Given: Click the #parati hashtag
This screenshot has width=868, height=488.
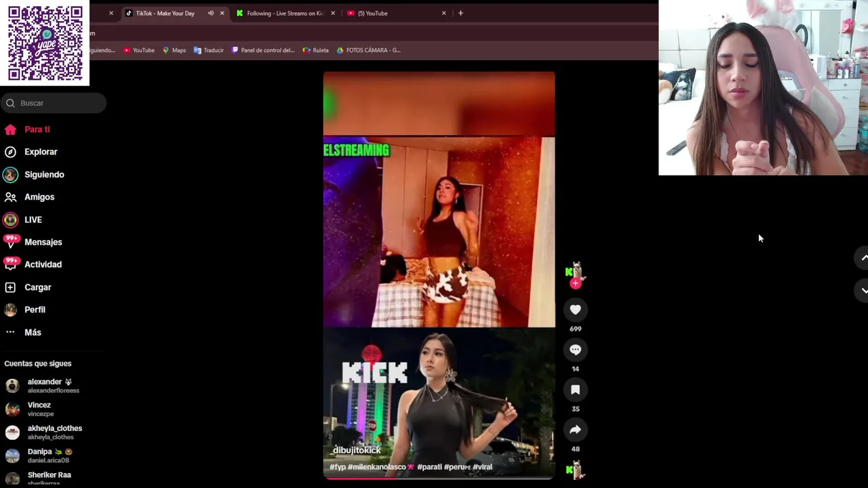Looking at the screenshot, I should pos(429,467).
